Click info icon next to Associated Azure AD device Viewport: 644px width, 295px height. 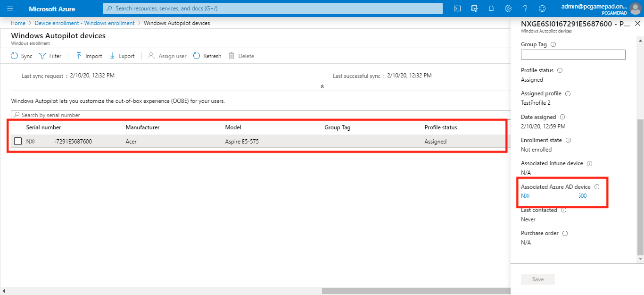597,187
